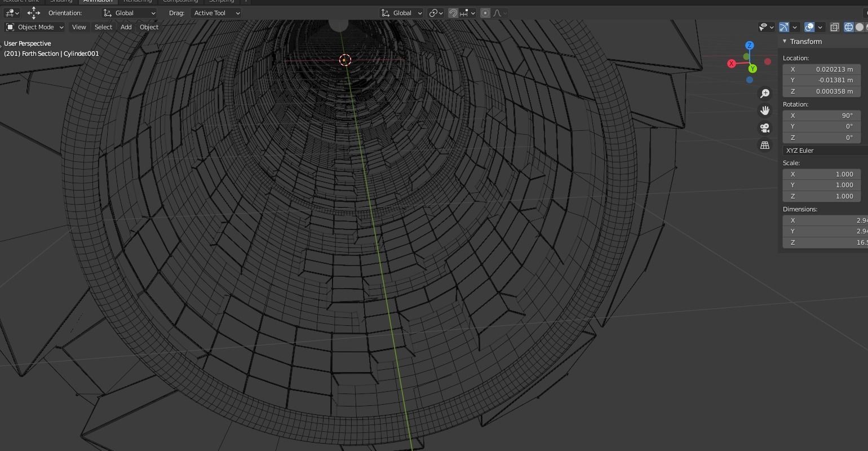
Task: Switch to wireframe viewport shading
Action: tap(849, 27)
